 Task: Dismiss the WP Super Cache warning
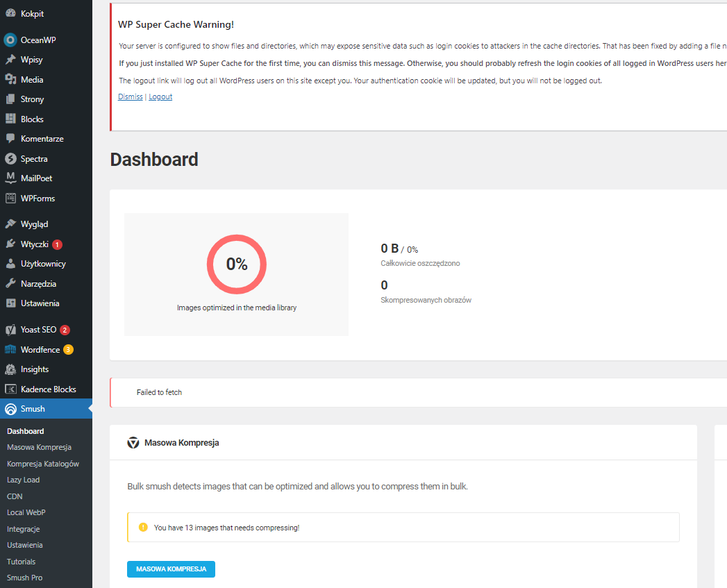[x=131, y=96]
